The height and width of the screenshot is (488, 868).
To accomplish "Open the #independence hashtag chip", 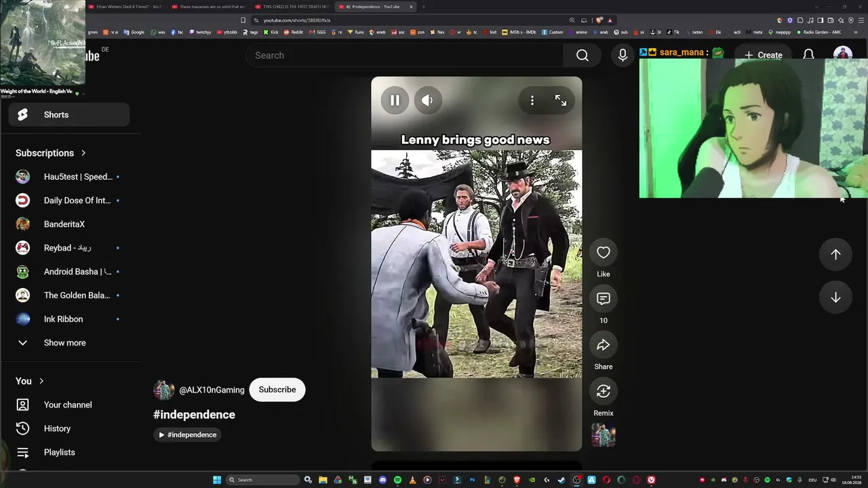I will point(187,434).
